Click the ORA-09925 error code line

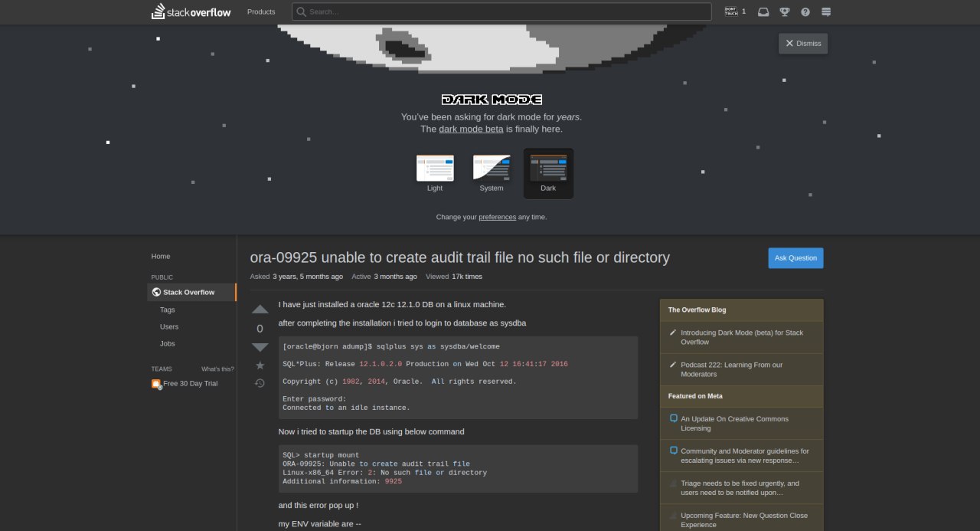[x=376, y=464]
